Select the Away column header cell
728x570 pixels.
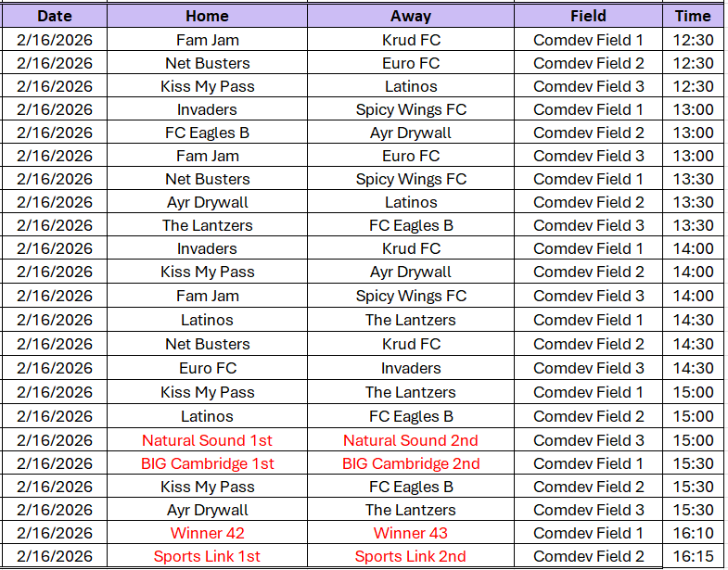click(x=411, y=16)
